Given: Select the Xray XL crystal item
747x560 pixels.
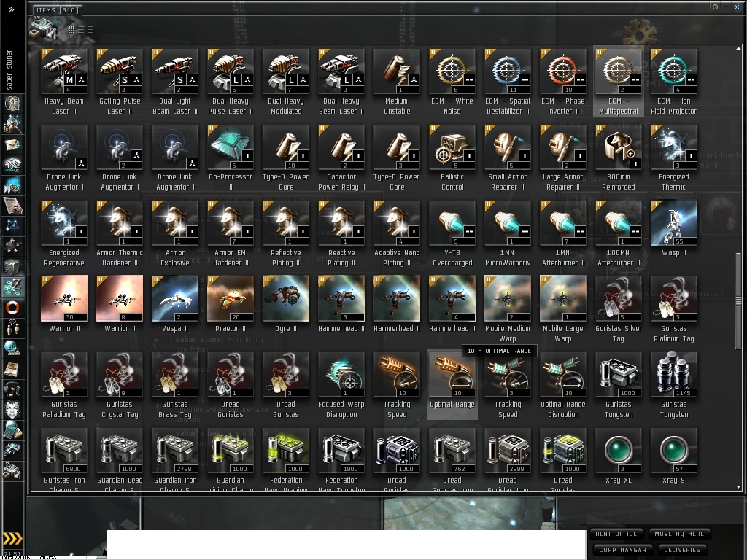Looking at the screenshot, I should [x=618, y=455].
